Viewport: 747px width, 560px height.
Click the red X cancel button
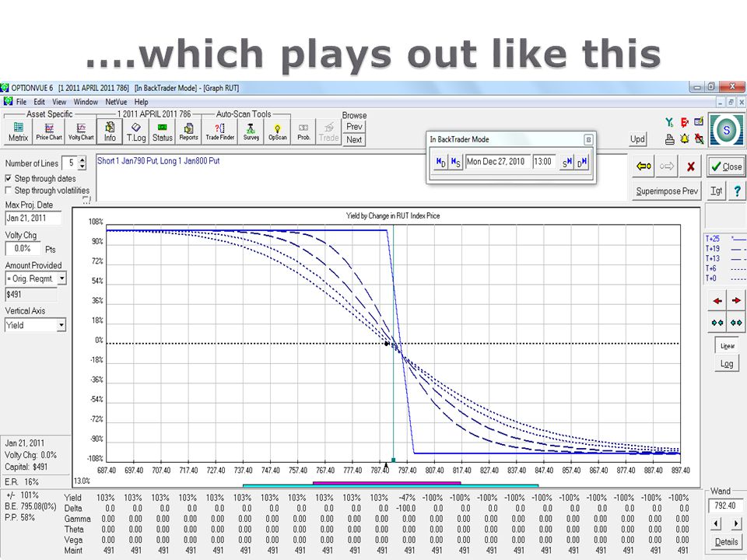pyautogui.click(x=690, y=166)
